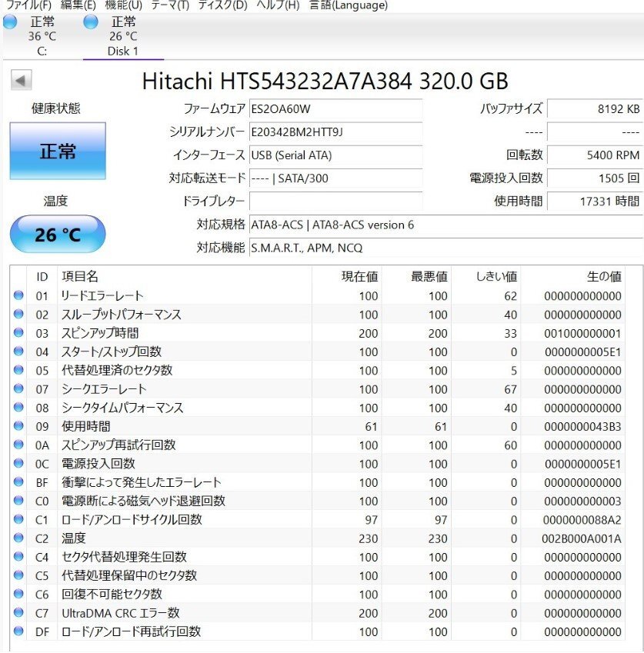Open the テーマ(T) menu
The width and height of the screenshot is (644, 653).
[x=170, y=5]
